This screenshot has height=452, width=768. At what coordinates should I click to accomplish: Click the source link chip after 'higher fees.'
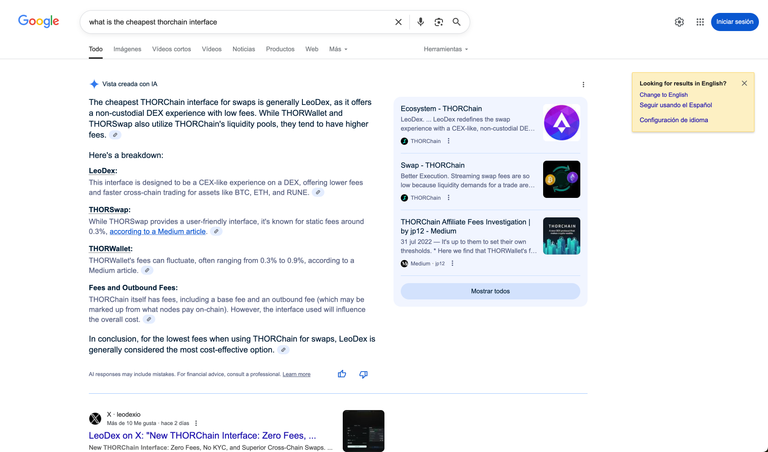click(x=115, y=135)
